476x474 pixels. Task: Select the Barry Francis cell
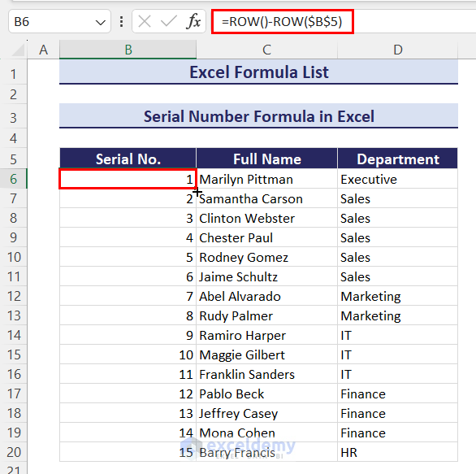tap(267, 452)
